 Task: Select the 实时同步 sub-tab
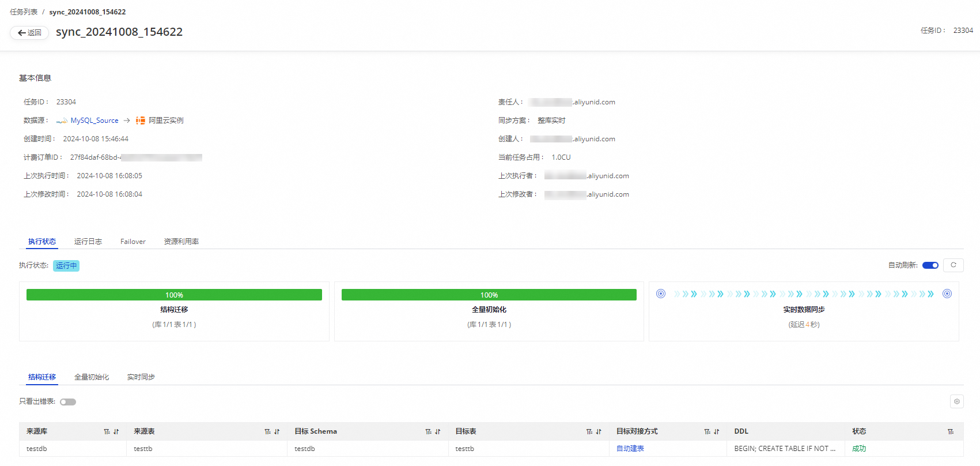[141, 377]
